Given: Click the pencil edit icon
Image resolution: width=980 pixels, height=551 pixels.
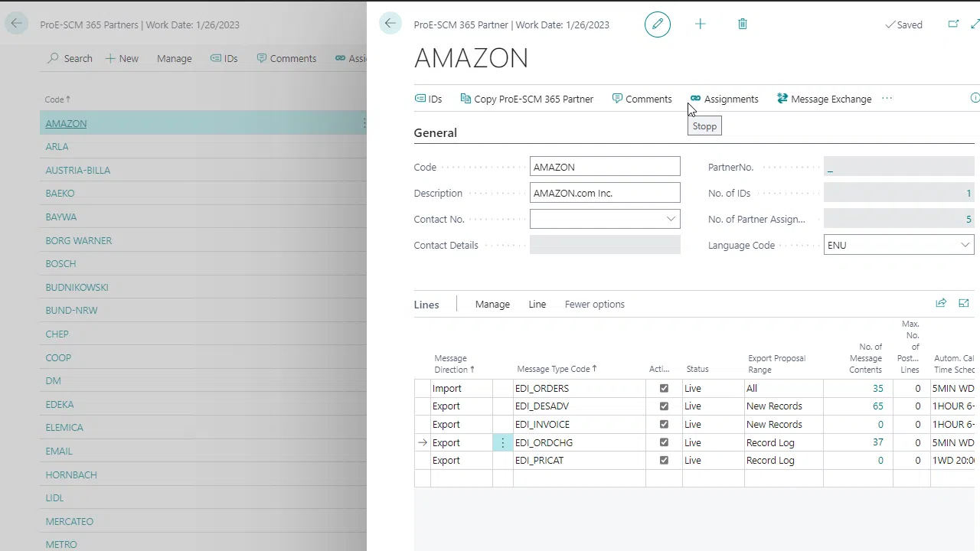Looking at the screenshot, I should tap(657, 24).
